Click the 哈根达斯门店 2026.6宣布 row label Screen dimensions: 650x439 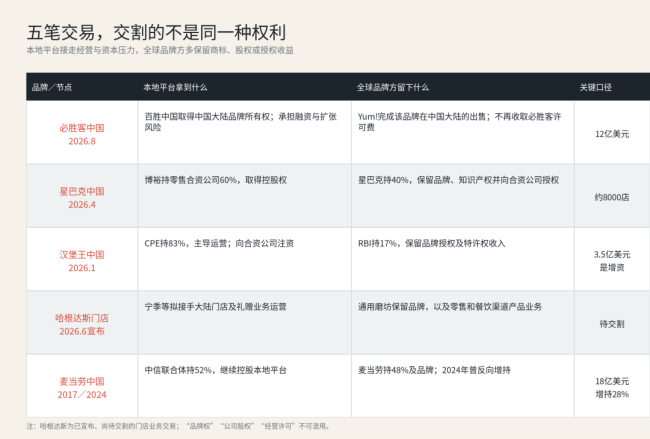(x=82, y=325)
